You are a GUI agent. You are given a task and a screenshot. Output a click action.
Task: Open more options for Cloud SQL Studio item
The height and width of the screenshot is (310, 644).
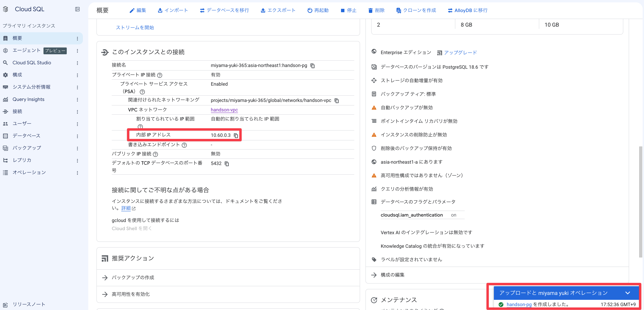pyautogui.click(x=77, y=63)
